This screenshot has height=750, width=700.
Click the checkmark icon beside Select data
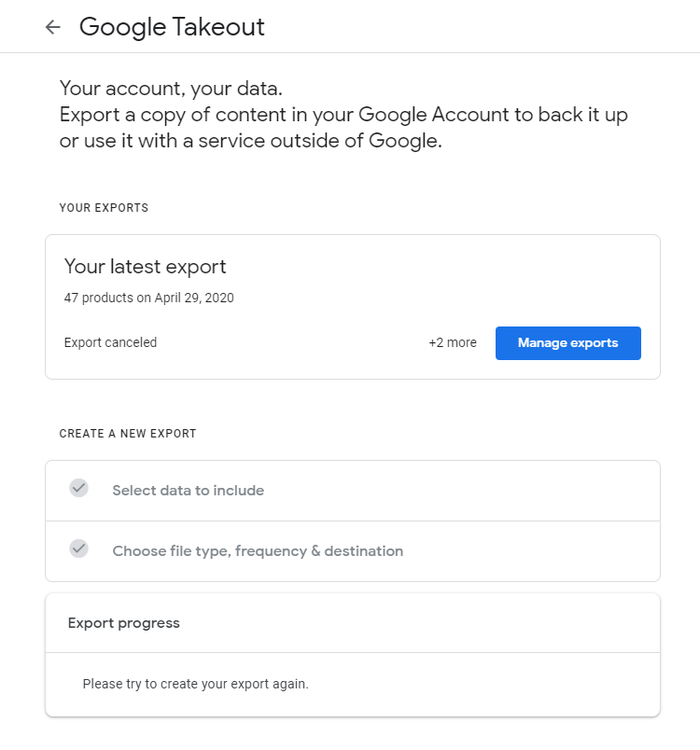click(x=79, y=488)
